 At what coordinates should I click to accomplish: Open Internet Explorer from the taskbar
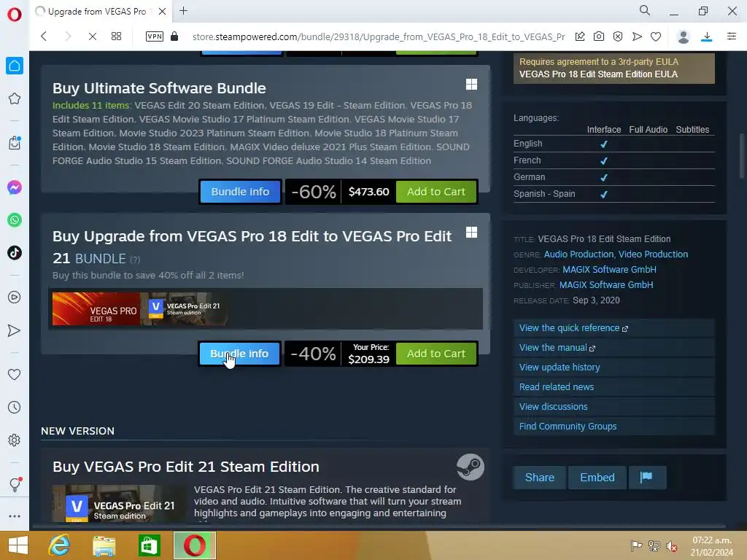pos(59,545)
